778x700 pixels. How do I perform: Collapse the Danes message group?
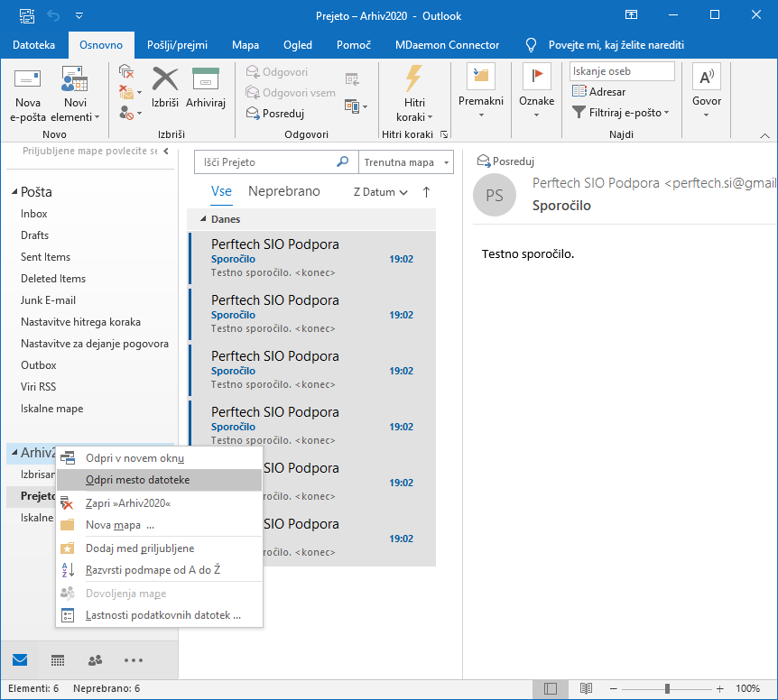203,218
